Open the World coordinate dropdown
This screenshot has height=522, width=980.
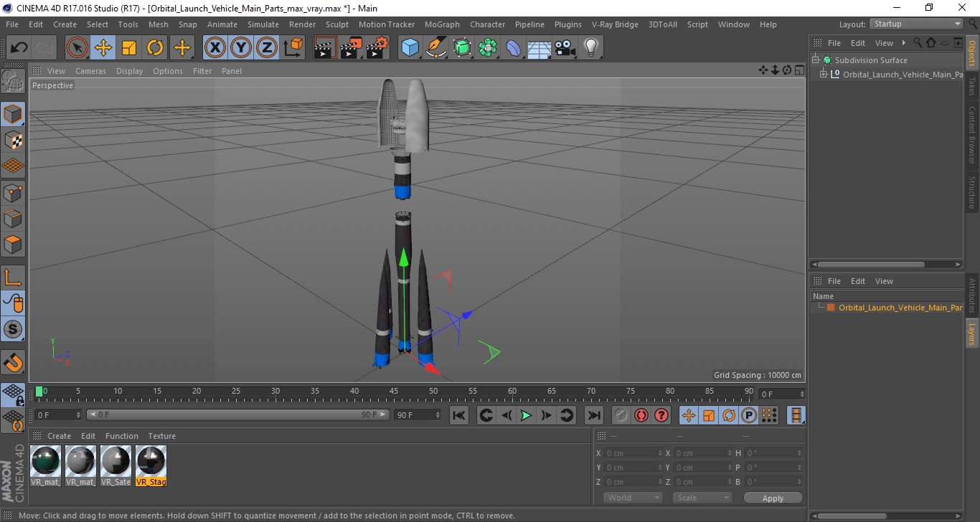click(x=633, y=498)
